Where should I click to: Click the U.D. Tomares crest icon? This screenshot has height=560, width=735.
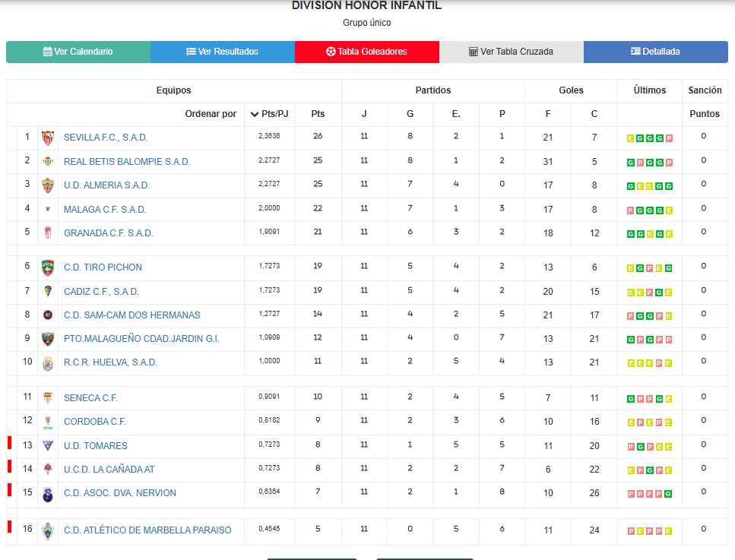point(48,445)
